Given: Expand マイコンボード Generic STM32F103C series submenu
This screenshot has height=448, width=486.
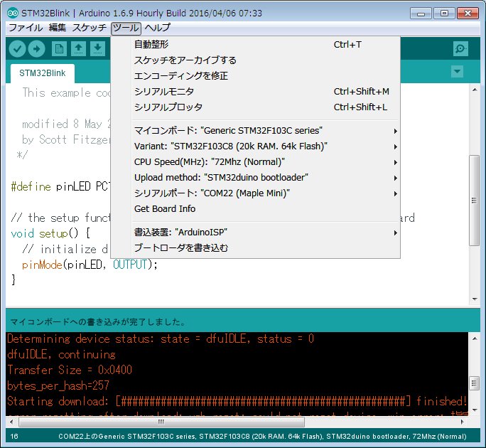Looking at the screenshot, I should pyautogui.click(x=256, y=131).
